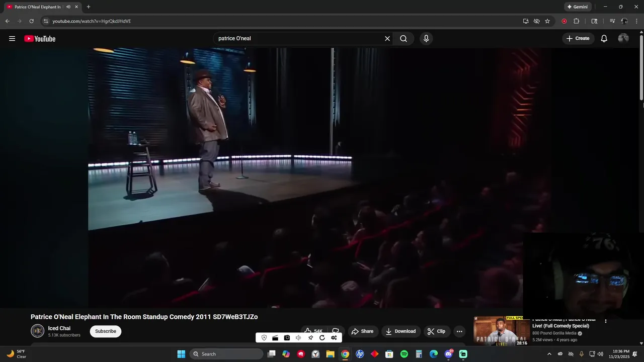This screenshot has height=362, width=644.
Task: Click video title Patrice O'Neal Elephant In The Room
Action: (144, 317)
